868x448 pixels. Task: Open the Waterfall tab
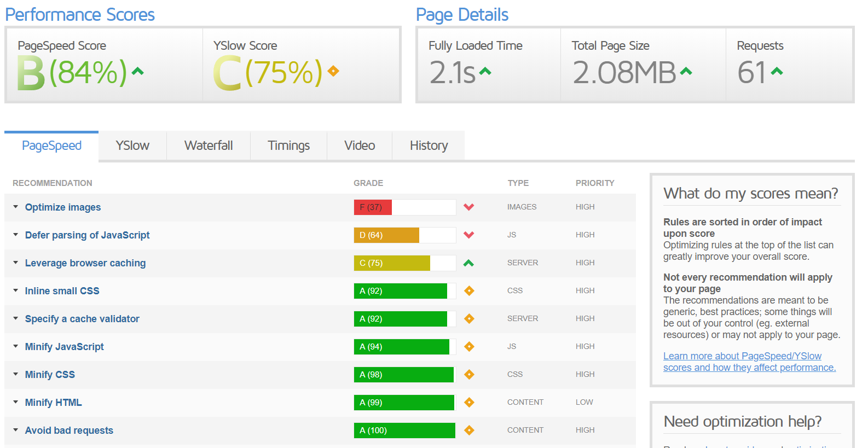point(209,146)
